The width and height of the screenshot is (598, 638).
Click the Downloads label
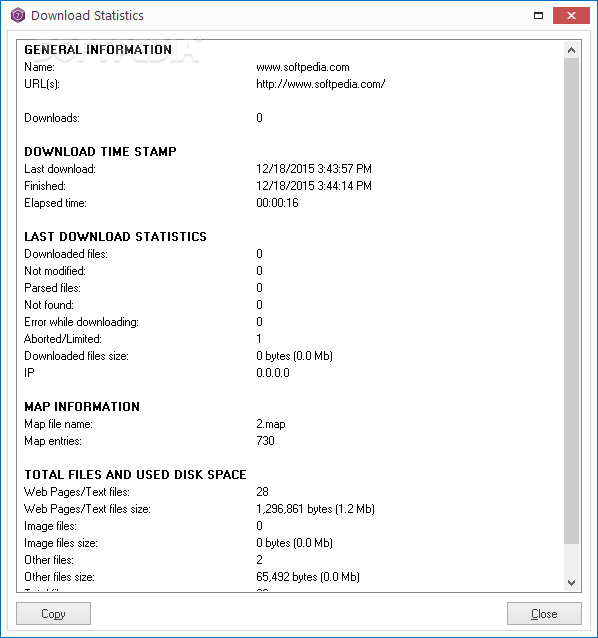[x=52, y=118]
